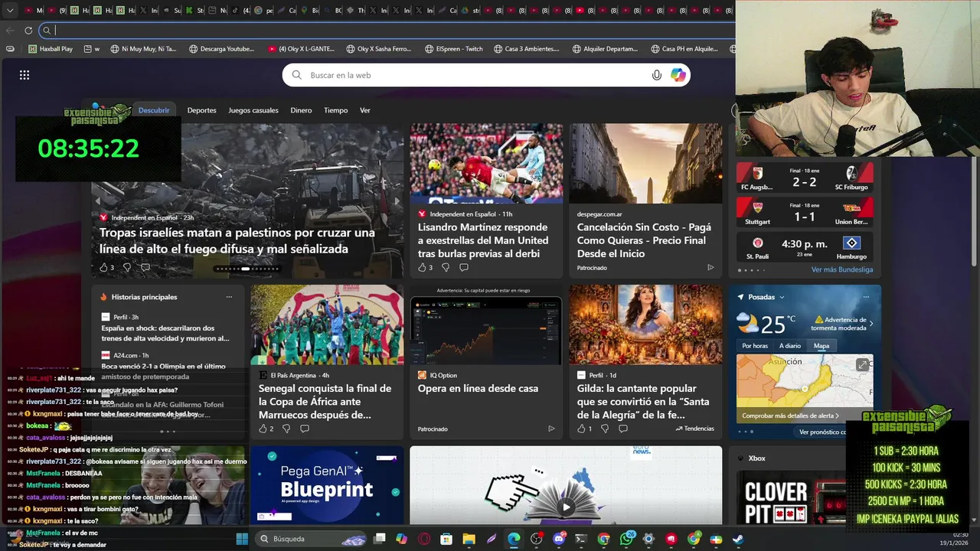
Task: Select the Descubrir tab
Action: click(x=154, y=110)
